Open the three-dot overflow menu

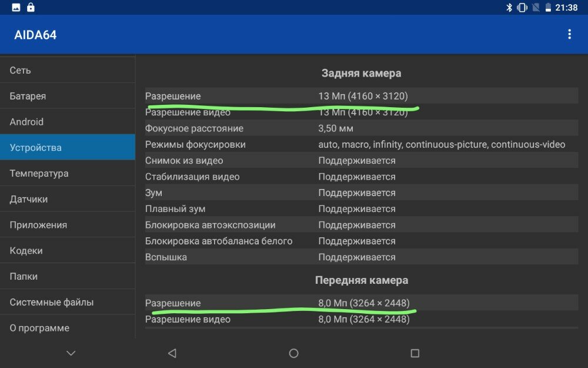point(569,35)
